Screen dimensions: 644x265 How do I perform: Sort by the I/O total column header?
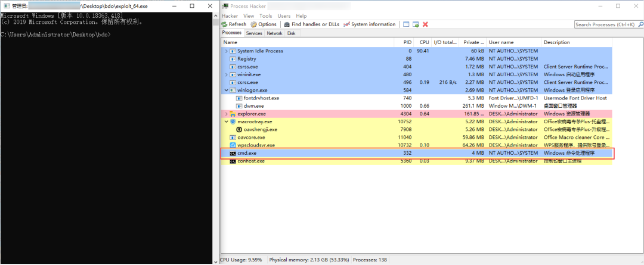coord(445,42)
